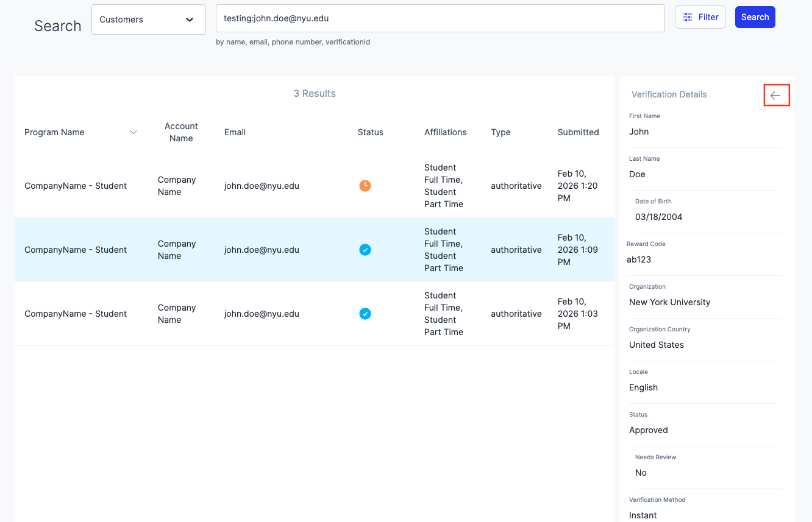Click the blue approved checkmark in highlighted row
This screenshot has width=812, height=522.
(365, 250)
